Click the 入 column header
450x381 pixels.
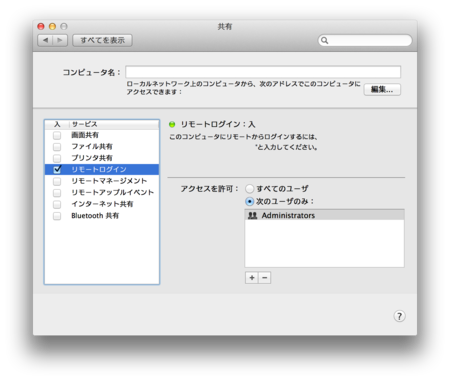[57, 124]
